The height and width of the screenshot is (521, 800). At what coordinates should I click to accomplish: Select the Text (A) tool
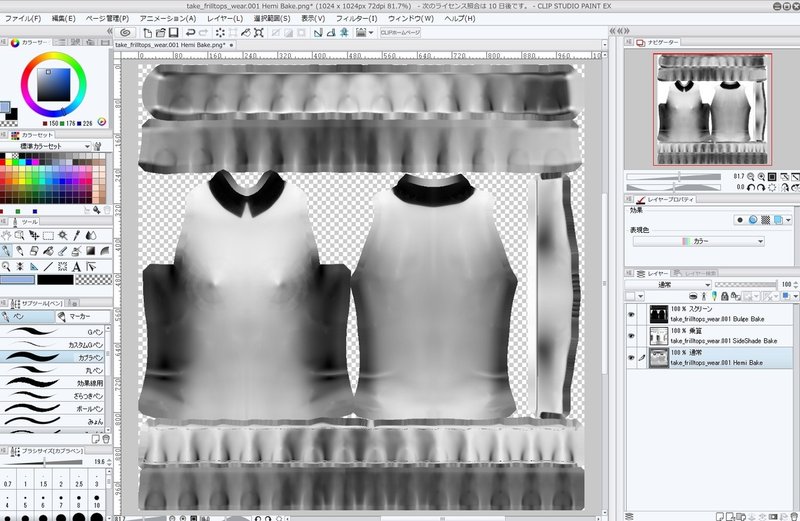click(x=76, y=266)
